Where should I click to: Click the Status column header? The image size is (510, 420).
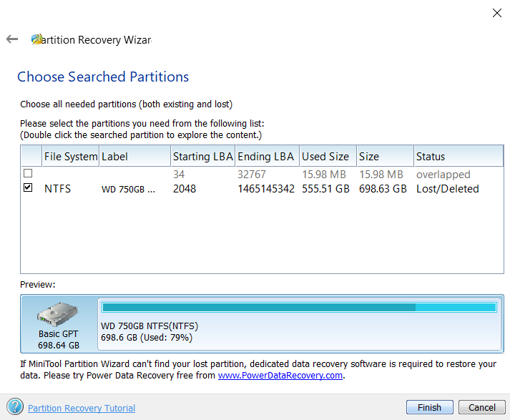pyautogui.click(x=459, y=156)
